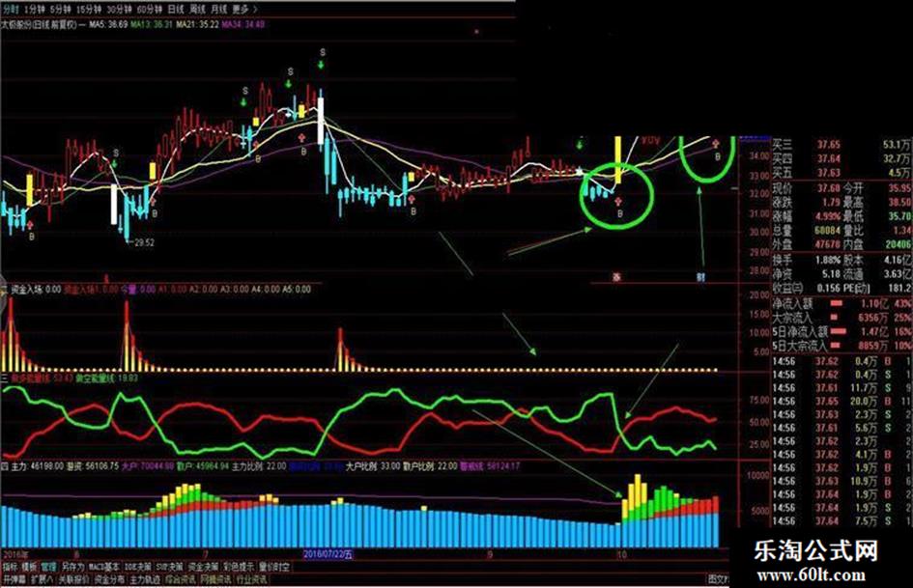The width and height of the screenshot is (913, 588).
Task: Click the 图文 button at bottom right
Action: click(x=718, y=579)
